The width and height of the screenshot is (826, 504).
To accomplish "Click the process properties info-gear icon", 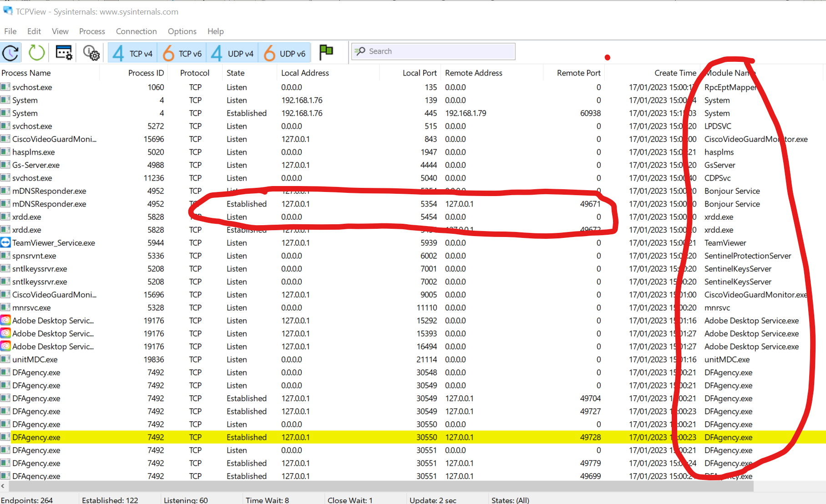I will (91, 53).
